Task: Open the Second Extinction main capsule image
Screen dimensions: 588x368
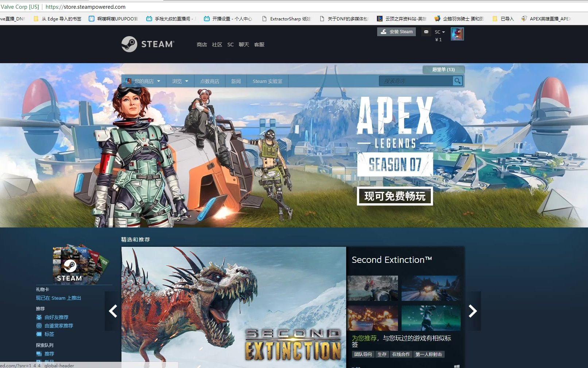Action: 233,307
